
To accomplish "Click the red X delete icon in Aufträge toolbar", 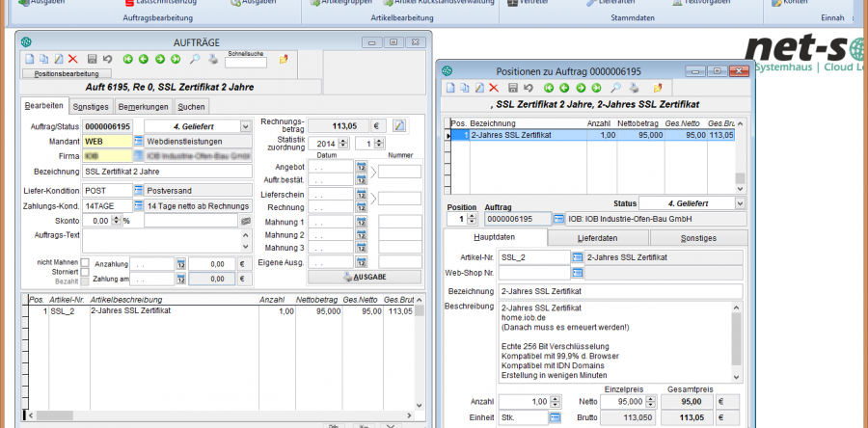I will [x=72, y=60].
